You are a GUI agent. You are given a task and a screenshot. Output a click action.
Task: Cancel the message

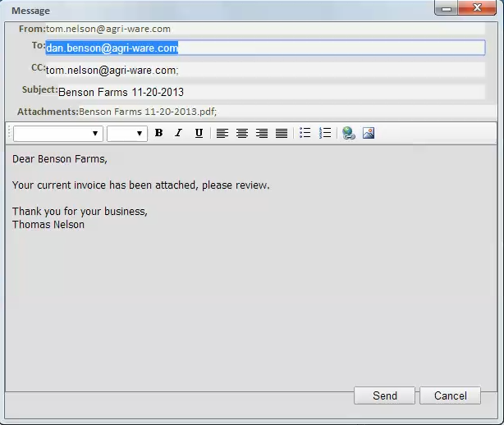[451, 395]
